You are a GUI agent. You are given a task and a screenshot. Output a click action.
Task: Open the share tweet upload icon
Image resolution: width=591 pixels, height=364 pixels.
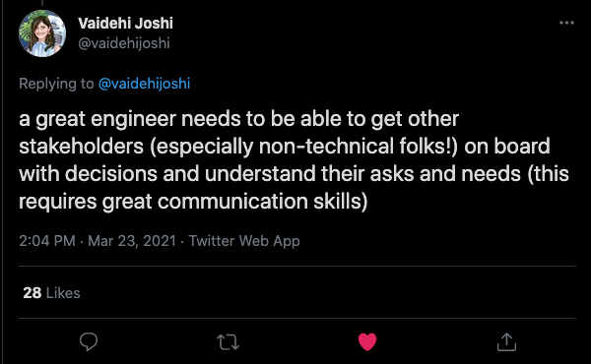(x=506, y=341)
